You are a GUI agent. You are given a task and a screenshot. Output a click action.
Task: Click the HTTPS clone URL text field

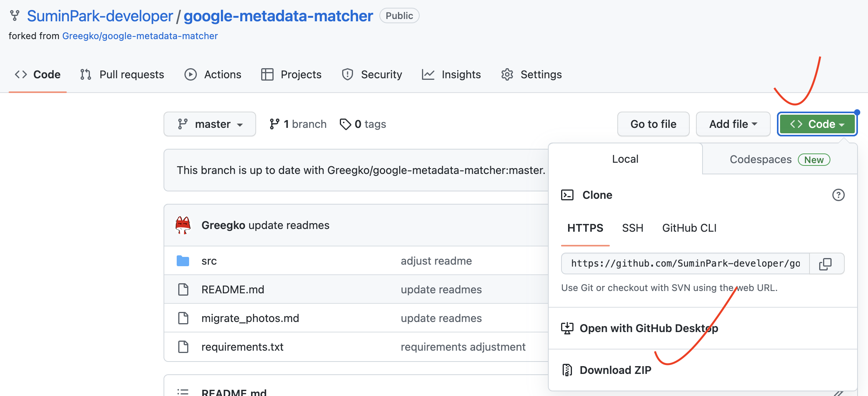click(x=685, y=264)
